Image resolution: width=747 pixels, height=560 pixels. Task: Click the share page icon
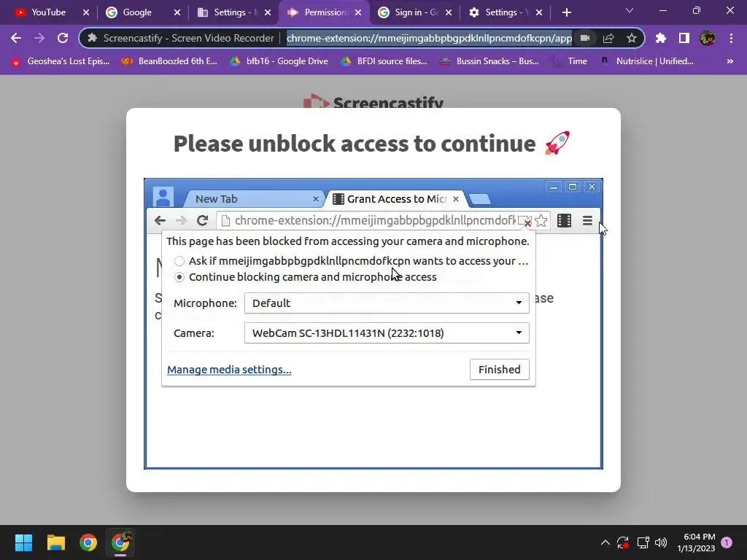(x=608, y=38)
